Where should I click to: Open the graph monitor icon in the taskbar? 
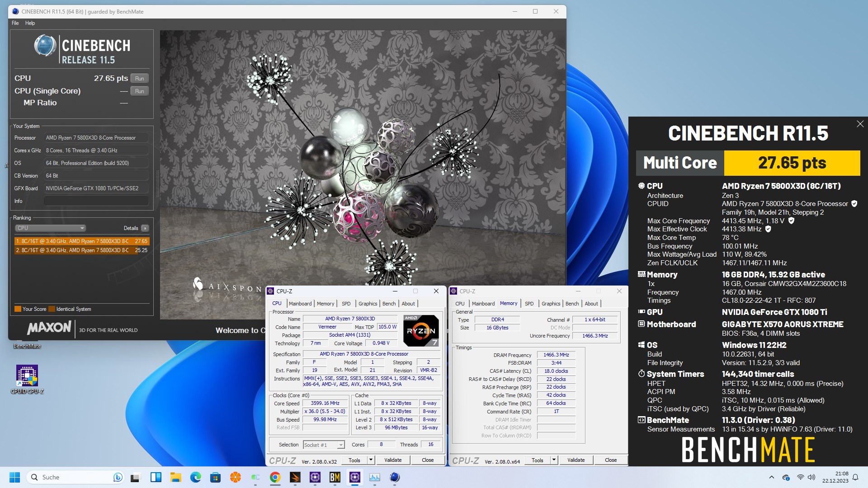(375, 477)
